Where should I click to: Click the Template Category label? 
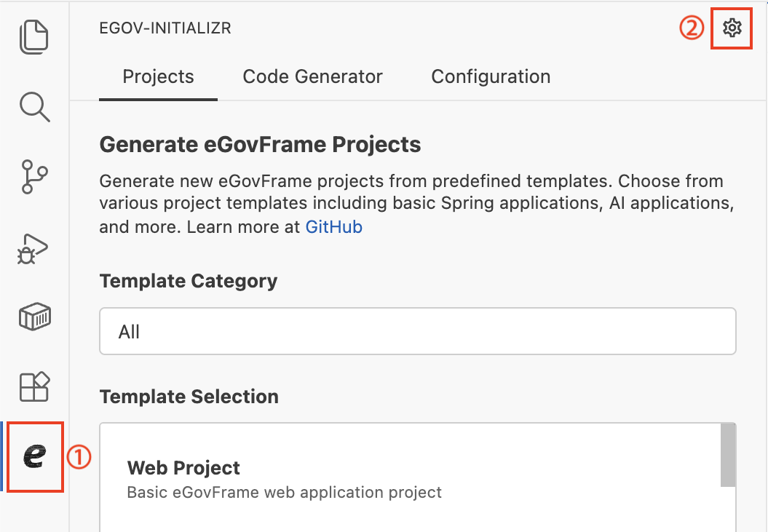pos(188,281)
